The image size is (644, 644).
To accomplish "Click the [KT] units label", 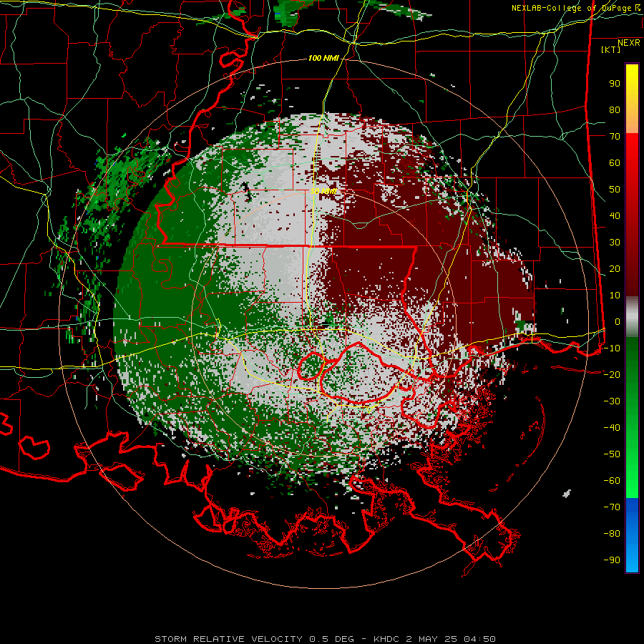I will tap(611, 49).
